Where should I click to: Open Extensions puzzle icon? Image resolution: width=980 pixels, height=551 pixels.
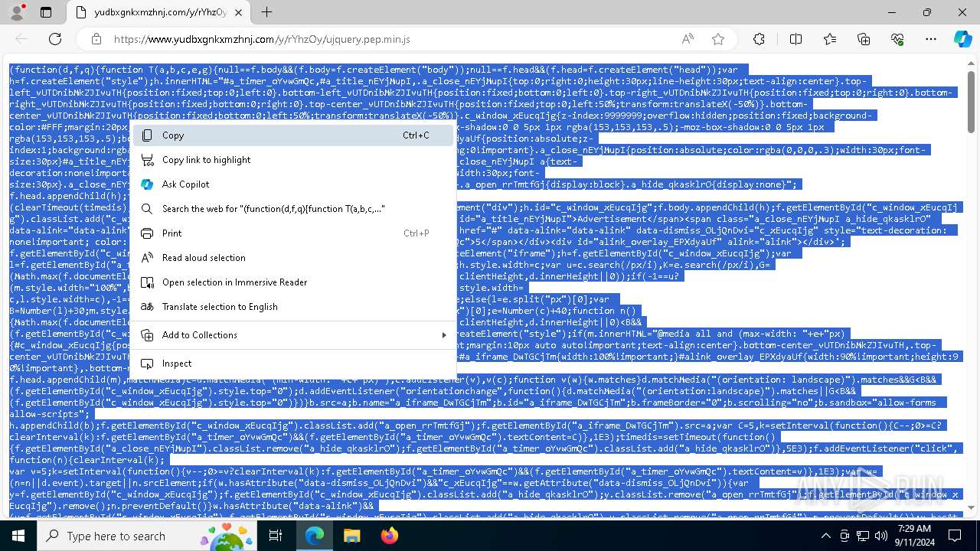click(x=759, y=39)
